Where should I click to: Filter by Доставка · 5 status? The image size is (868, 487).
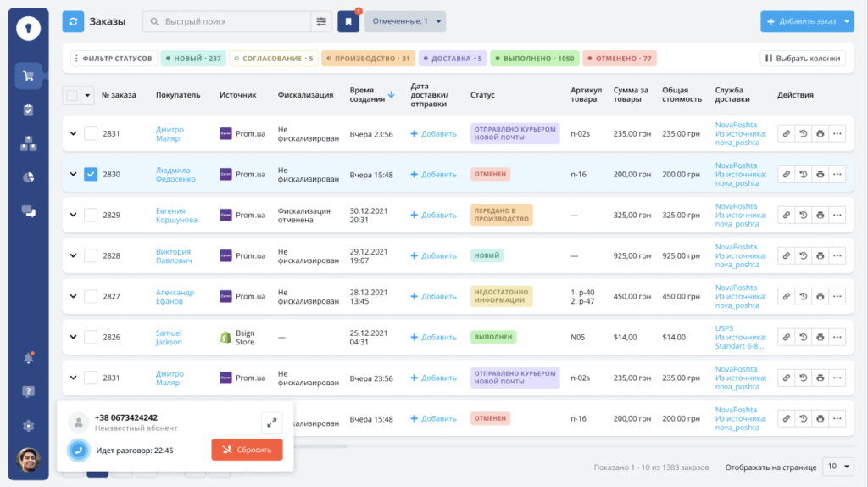pyautogui.click(x=453, y=59)
